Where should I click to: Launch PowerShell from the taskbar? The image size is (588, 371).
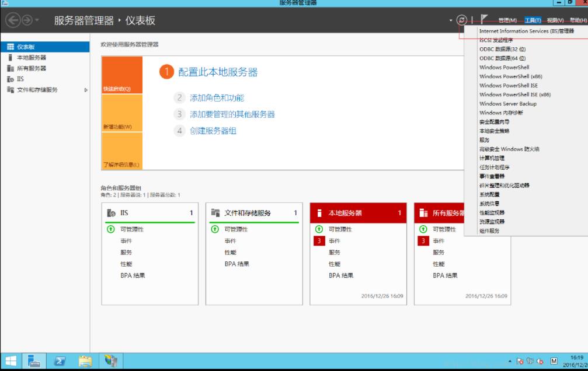point(60,361)
